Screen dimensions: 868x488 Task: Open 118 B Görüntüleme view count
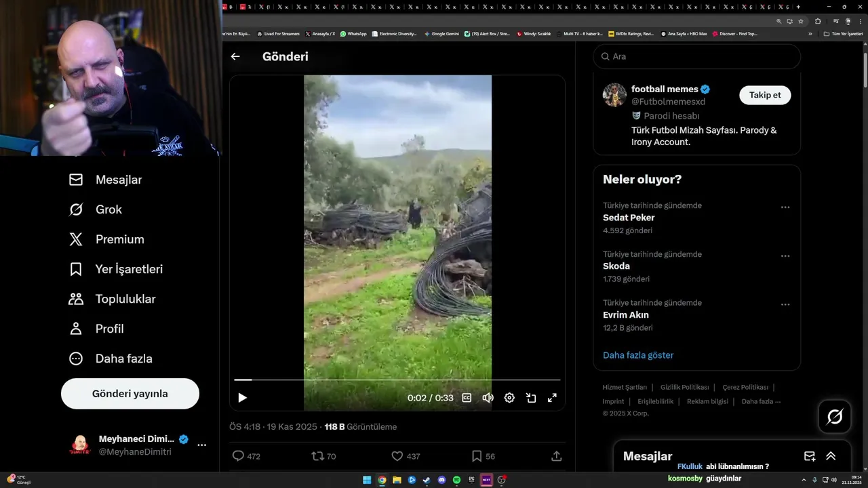tap(361, 427)
